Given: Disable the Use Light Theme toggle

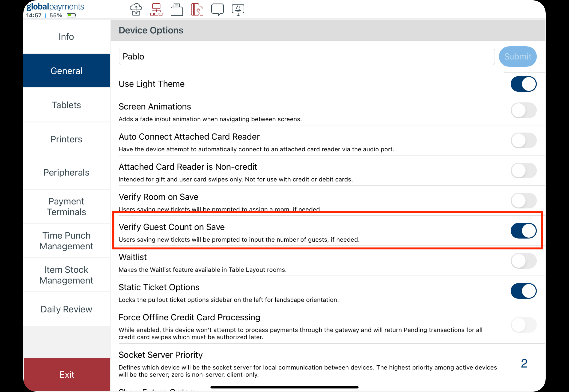Looking at the screenshot, I should (x=524, y=84).
